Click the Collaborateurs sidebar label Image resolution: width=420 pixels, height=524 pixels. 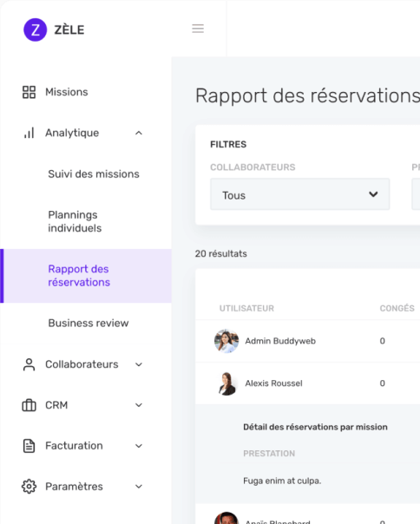[82, 364]
